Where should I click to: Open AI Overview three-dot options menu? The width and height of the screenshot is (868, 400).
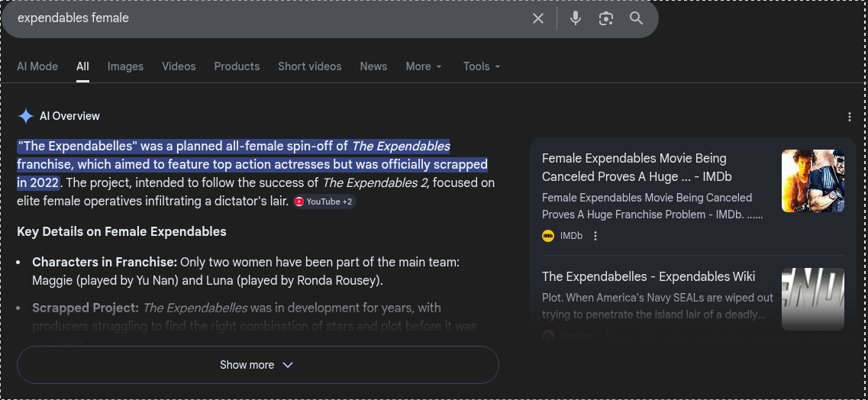(x=849, y=117)
